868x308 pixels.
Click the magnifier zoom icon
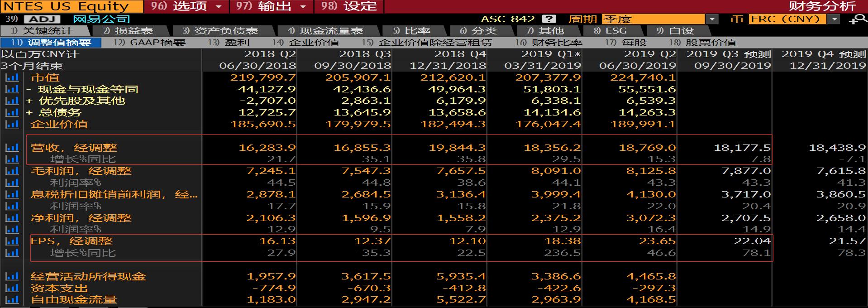point(857,19)
